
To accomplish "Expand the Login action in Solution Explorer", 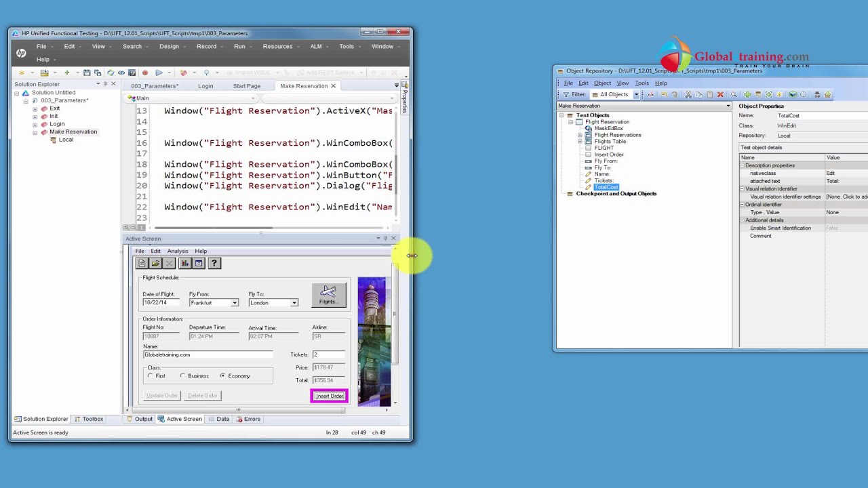I will [35, 124].
